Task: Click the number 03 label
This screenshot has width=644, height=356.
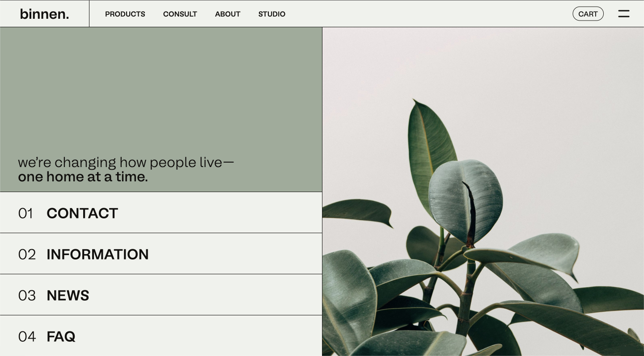Action: (27, 296)
